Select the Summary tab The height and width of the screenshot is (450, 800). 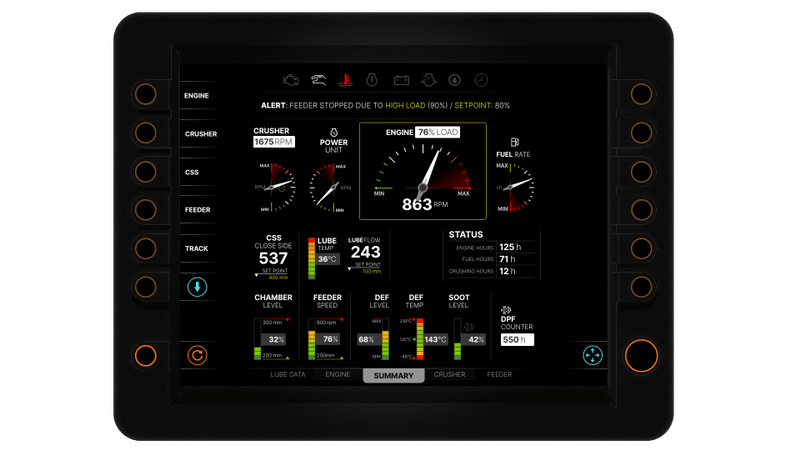click(393, 376)
